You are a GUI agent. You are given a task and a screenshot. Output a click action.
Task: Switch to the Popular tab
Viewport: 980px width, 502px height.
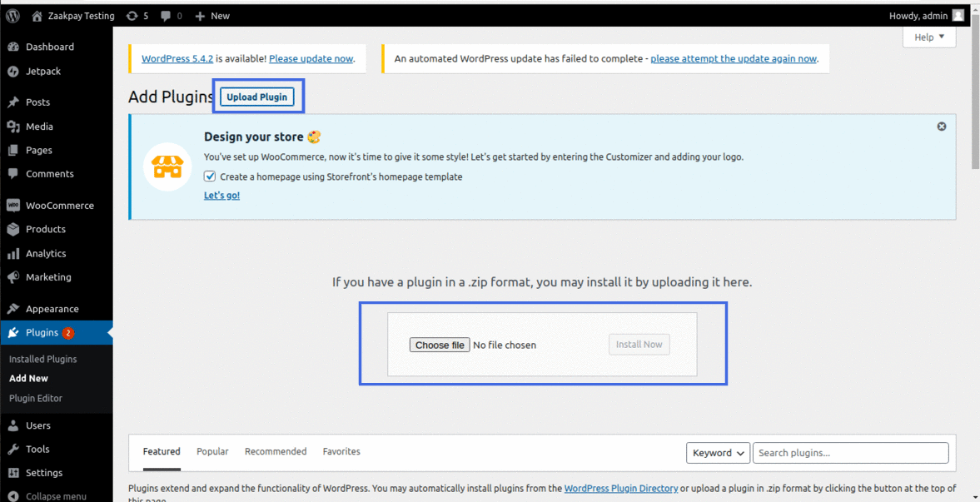point(212,451)
